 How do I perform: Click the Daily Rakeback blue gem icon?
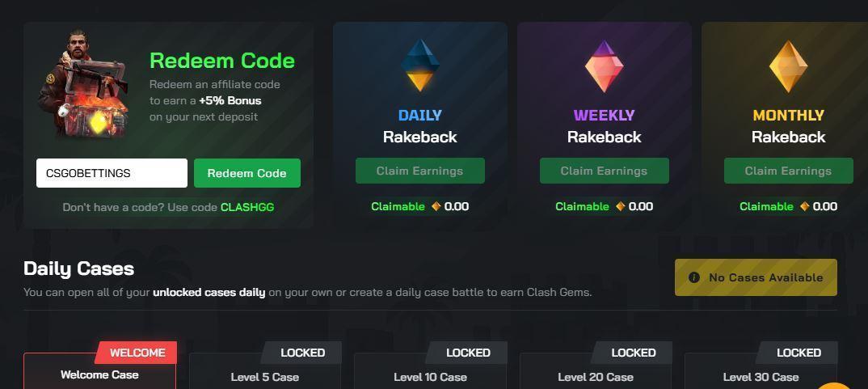tap(420, 66)
